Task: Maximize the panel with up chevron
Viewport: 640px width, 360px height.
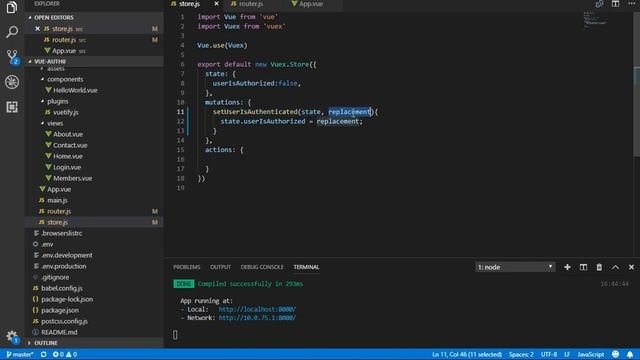Action: (x=615, y=267)
